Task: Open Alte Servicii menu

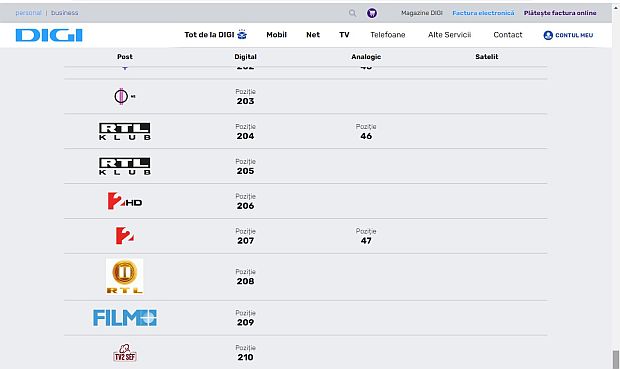Action: (449, 35)
